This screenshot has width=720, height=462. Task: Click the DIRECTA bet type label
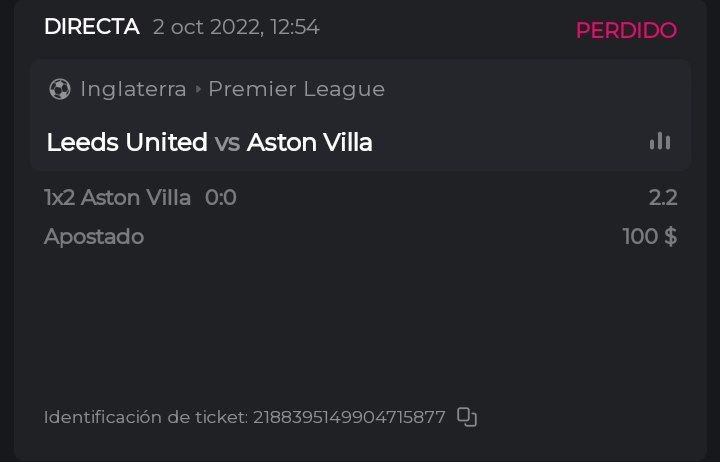pyautogui.click(x=91, y=27)
